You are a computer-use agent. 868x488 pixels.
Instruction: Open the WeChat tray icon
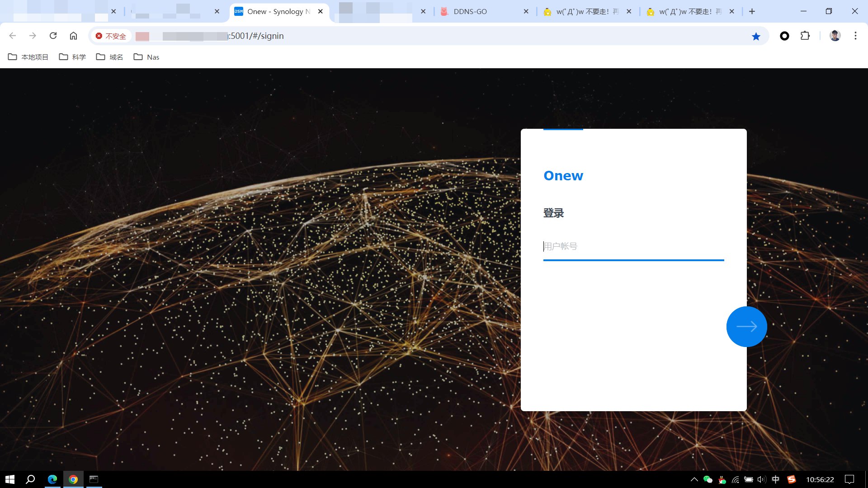tap(708, 479)
